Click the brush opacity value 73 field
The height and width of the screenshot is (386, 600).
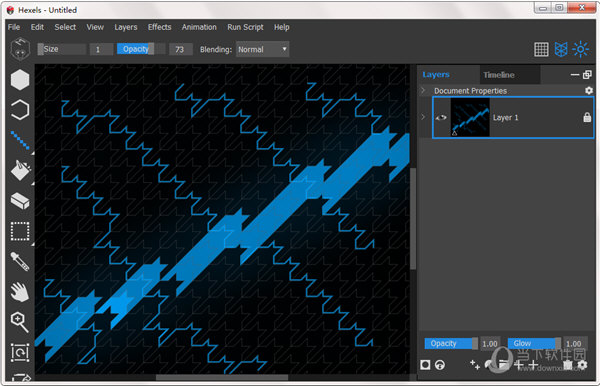click(181, 49)
